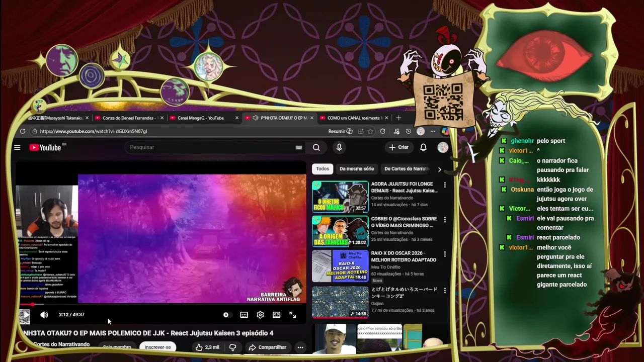Open the Copilot icon in the browser toolbar
Image resolution: width=644 pixels, height=362 pixels.
(x=445, y=131)
